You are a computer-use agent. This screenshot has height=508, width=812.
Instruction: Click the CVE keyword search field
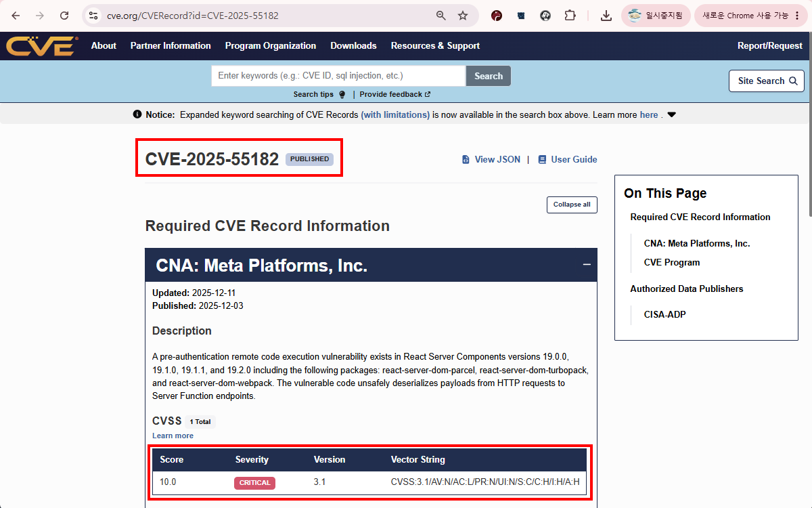[338, 76]
